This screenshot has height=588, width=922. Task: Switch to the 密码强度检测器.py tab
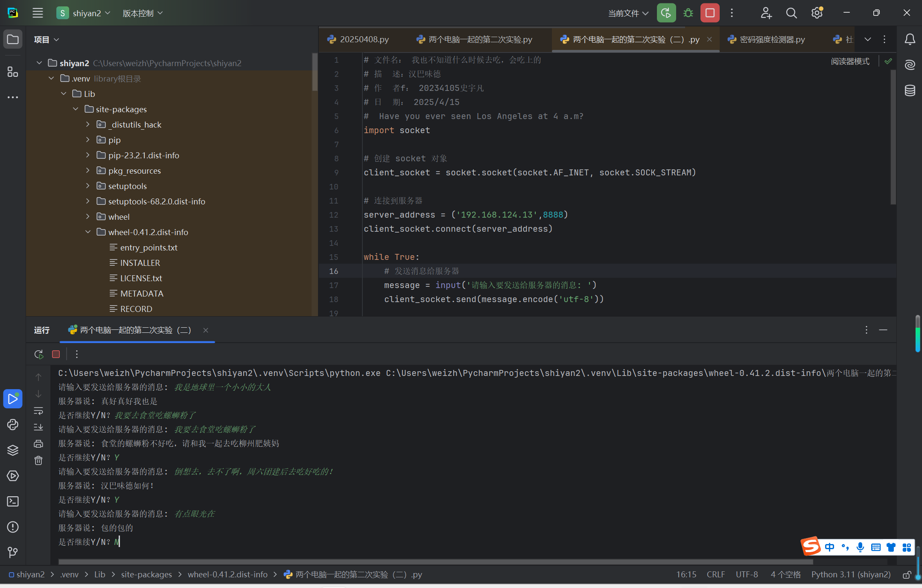point(772,40)
